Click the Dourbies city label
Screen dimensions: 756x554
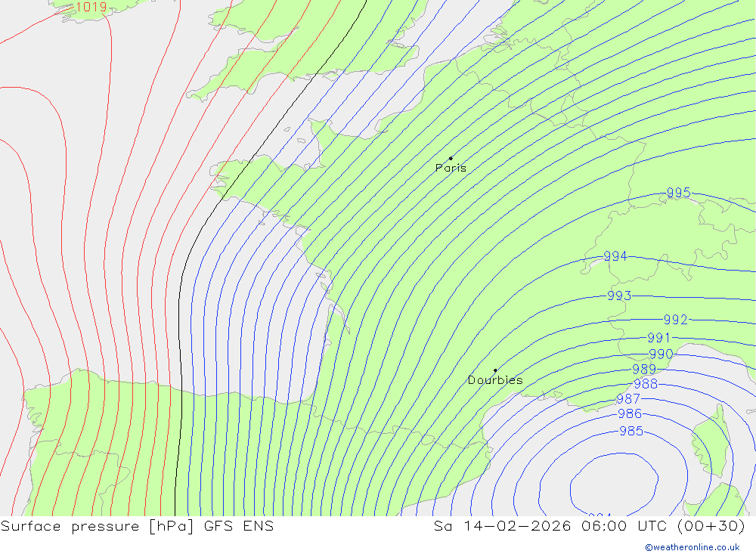[495, 380]
